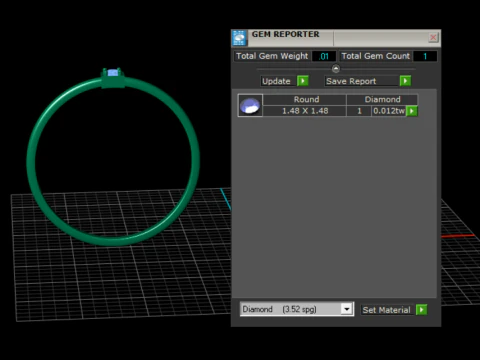Collapse panel with the round up-arrow toggle
This screenshot has height=360, width=480.
click(x=336, y=69)
